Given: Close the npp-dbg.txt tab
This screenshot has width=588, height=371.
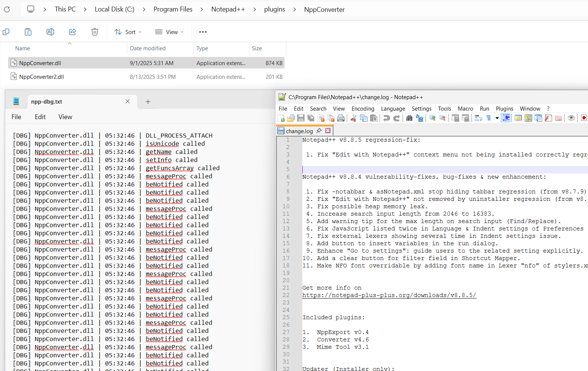Looking at the screenshot, I should 128,101.
